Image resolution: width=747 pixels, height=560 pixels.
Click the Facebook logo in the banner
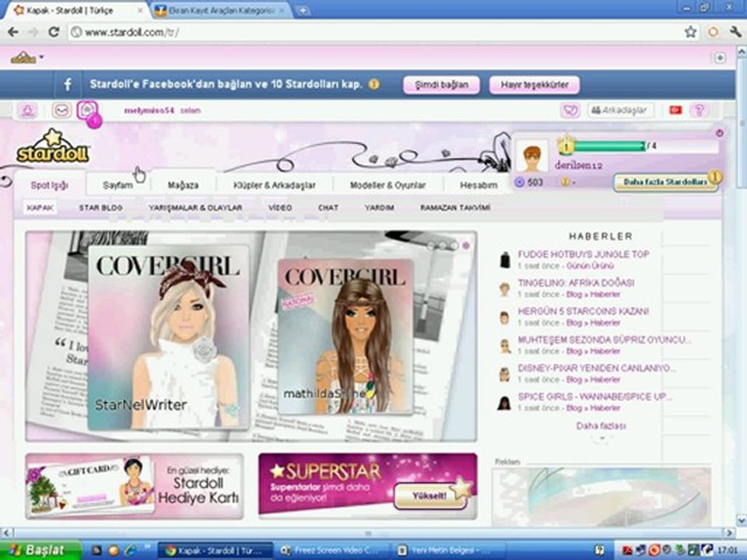click(68, 85)
